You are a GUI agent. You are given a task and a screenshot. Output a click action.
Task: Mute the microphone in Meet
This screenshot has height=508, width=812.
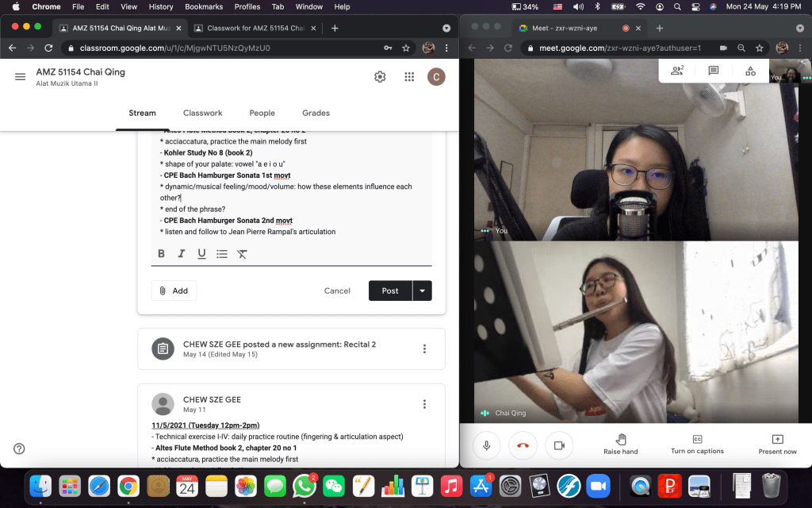click(x=486, y=445)
